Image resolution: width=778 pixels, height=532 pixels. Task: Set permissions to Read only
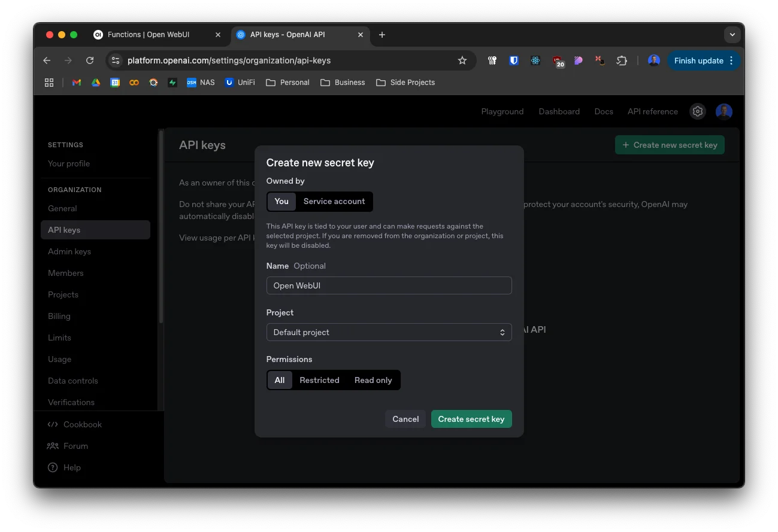coord(373,380)
